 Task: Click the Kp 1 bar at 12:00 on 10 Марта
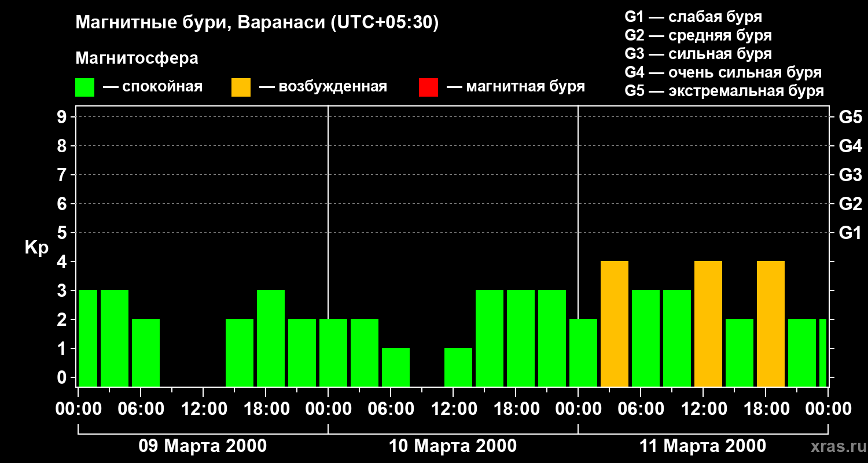click(458, 368)
